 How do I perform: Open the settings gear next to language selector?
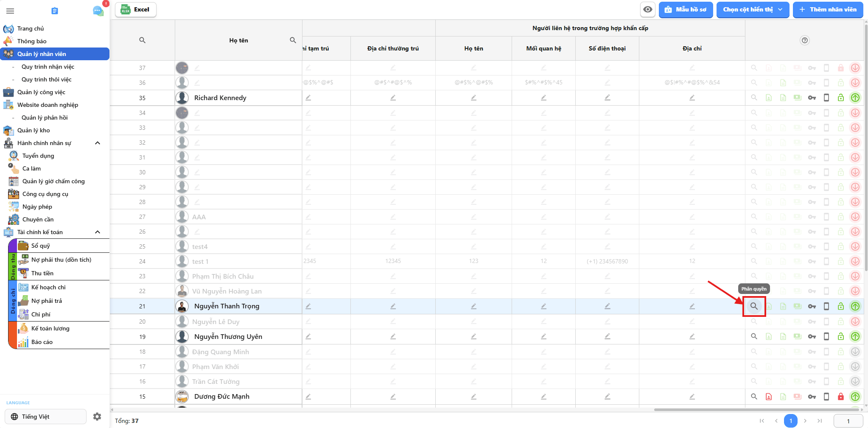tap(97, 417)
